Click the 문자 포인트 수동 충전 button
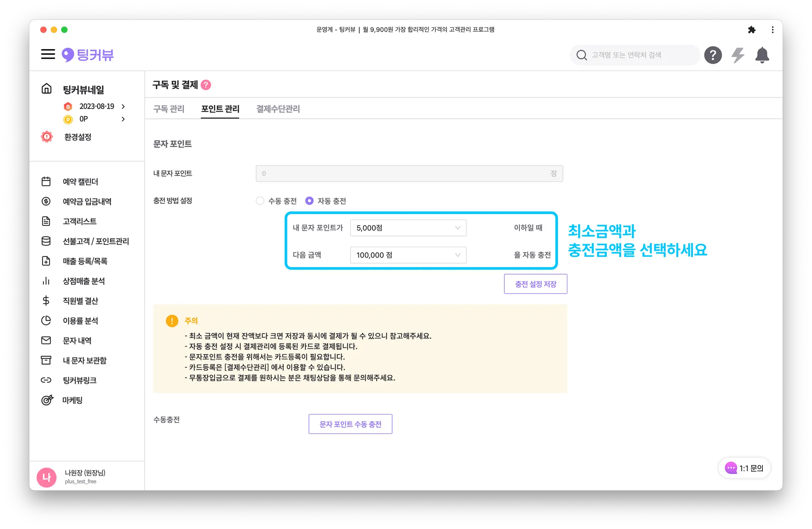812x529 pixels. click(x=350, y=424)
